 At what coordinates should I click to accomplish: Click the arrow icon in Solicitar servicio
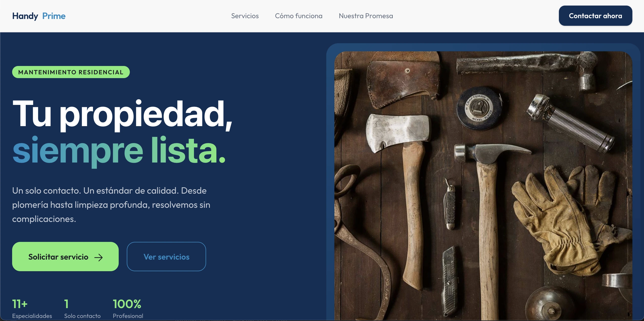click(x=98, y=257)
